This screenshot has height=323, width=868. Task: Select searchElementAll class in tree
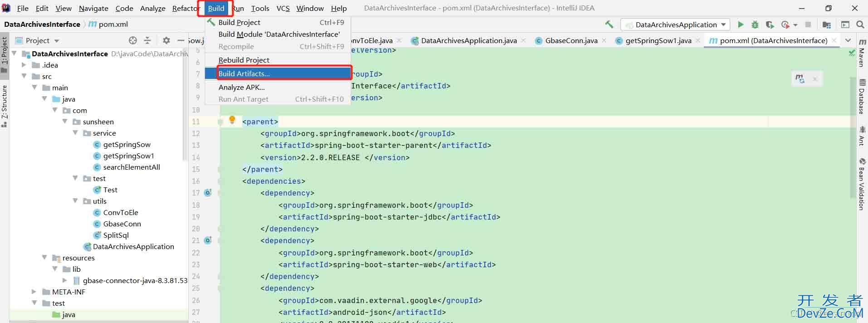(132, 167)
